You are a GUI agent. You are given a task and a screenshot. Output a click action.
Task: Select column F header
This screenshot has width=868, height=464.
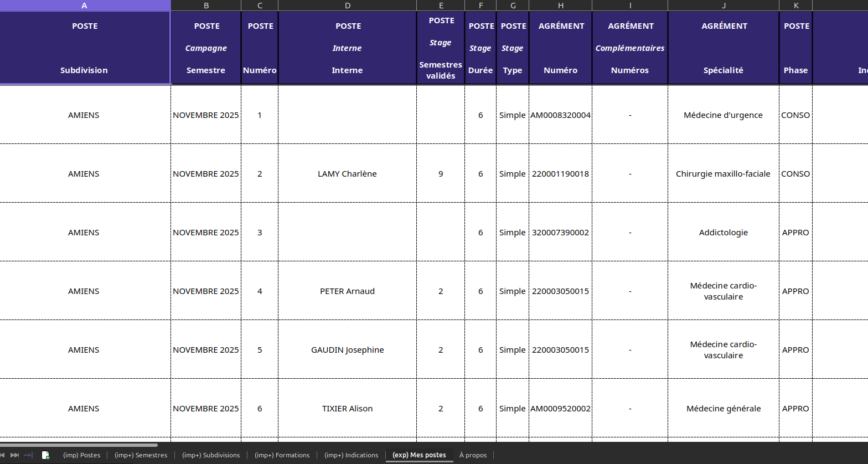coord(480,6)
